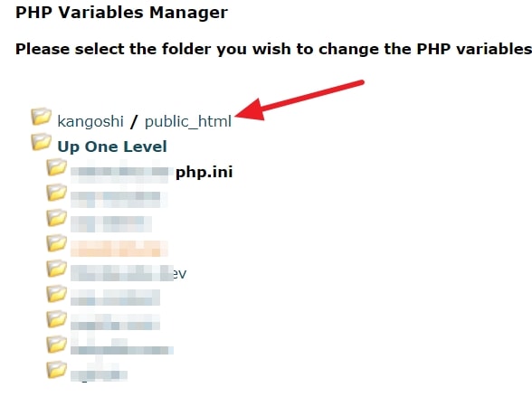Screen dimensions: 532x416
Task: Click the folder icon beside kangoshi path
Action: (41, 117)
